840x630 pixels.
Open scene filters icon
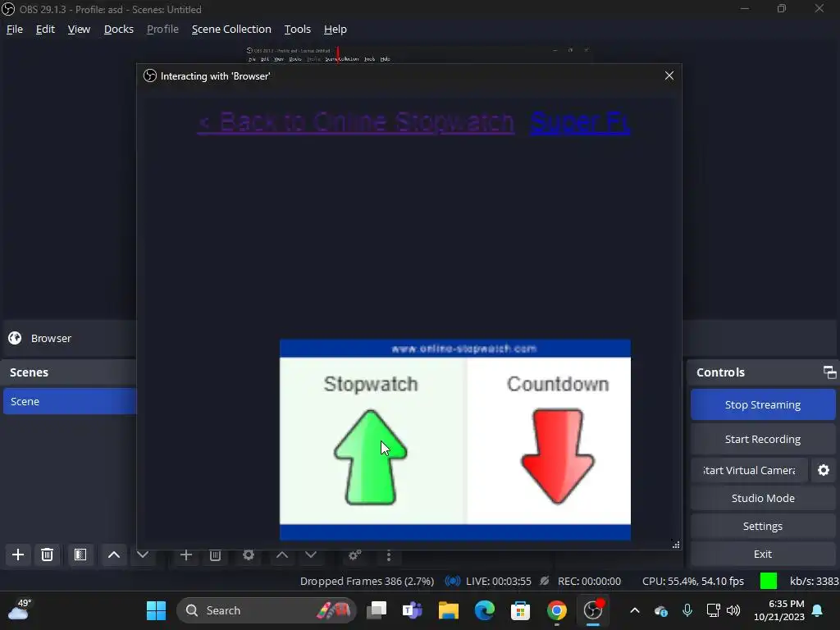80,555
